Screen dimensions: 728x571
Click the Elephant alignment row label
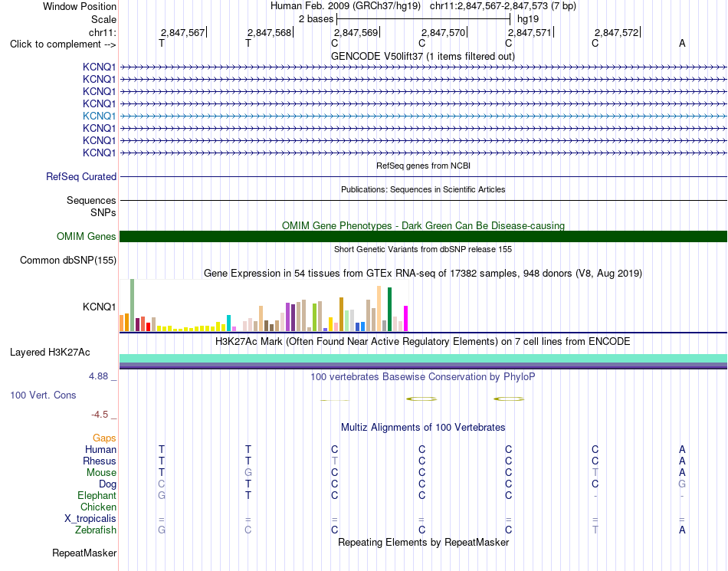coord(97,496)
